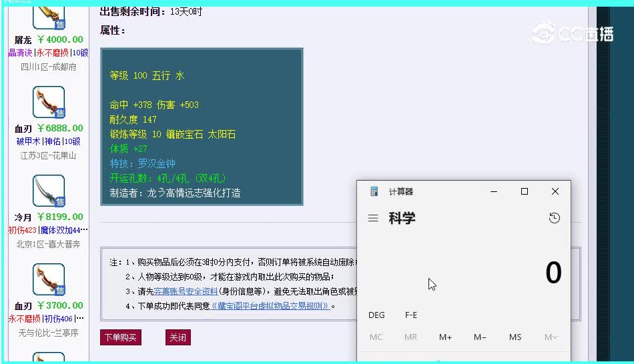Open the calculator history icon
The width and height of the screenshot is (634, 364).
point(555,218)
